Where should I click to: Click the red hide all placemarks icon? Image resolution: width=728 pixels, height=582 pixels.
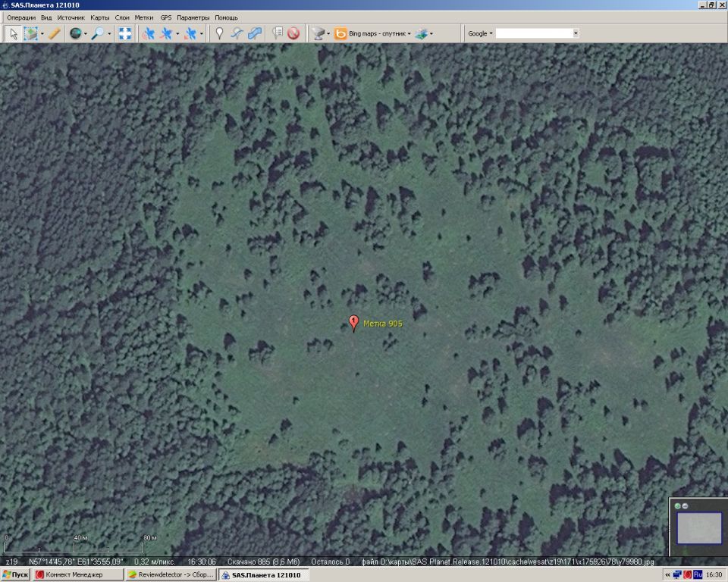293,33
